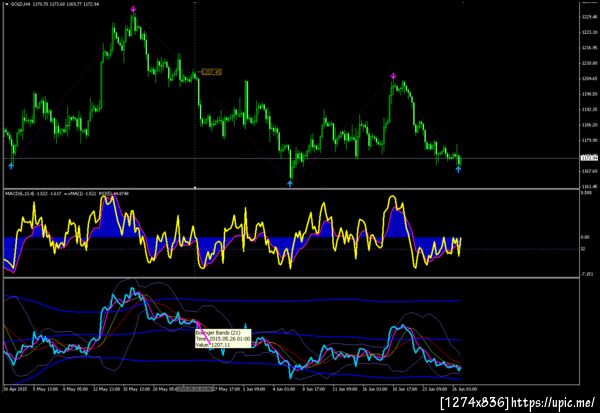This screenshot has height=413, width=600.
Task: Click the "23 Jun 09:00" time axis label
Action: click(435, 389)
